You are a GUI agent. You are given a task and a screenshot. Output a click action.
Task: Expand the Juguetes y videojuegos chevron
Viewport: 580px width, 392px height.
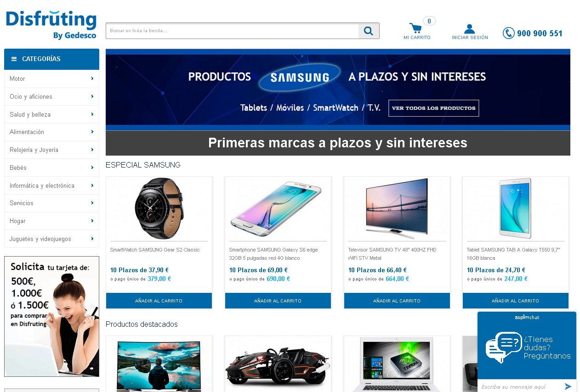92,239
